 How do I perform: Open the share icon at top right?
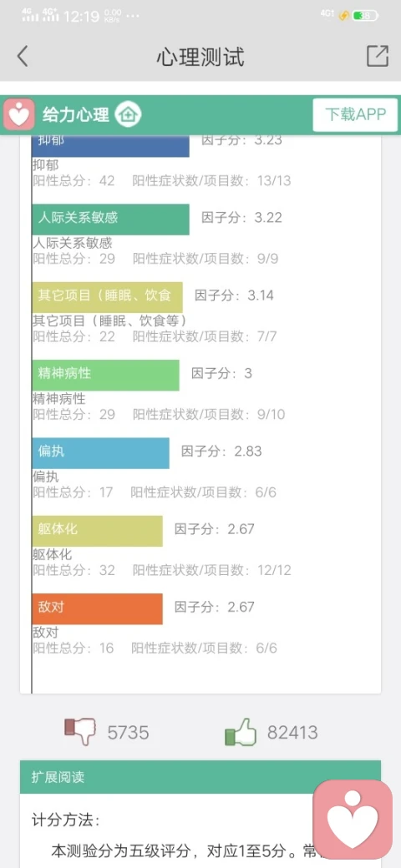(377, 56)
